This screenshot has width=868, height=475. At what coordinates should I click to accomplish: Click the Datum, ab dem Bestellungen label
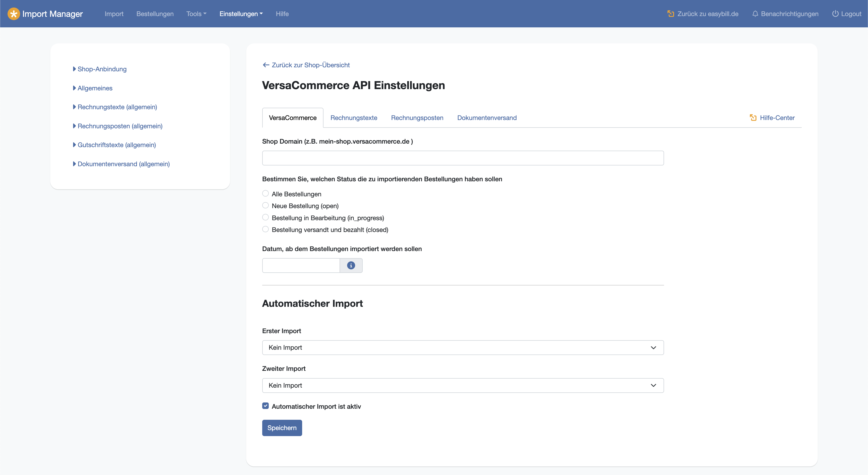point(342,249)
